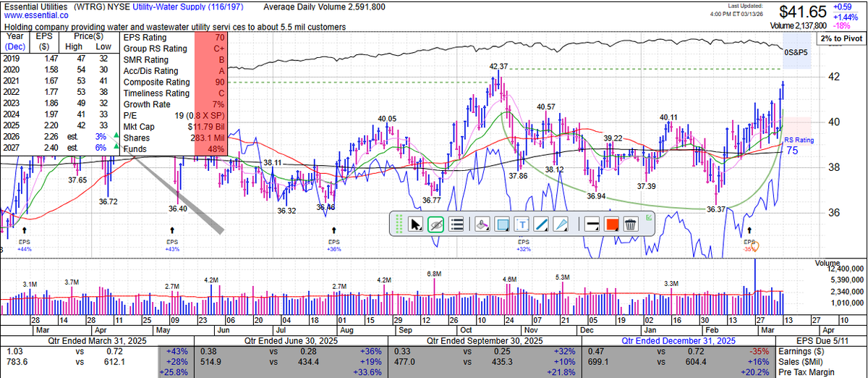Select the rectangle shape tool

point(503,224)
